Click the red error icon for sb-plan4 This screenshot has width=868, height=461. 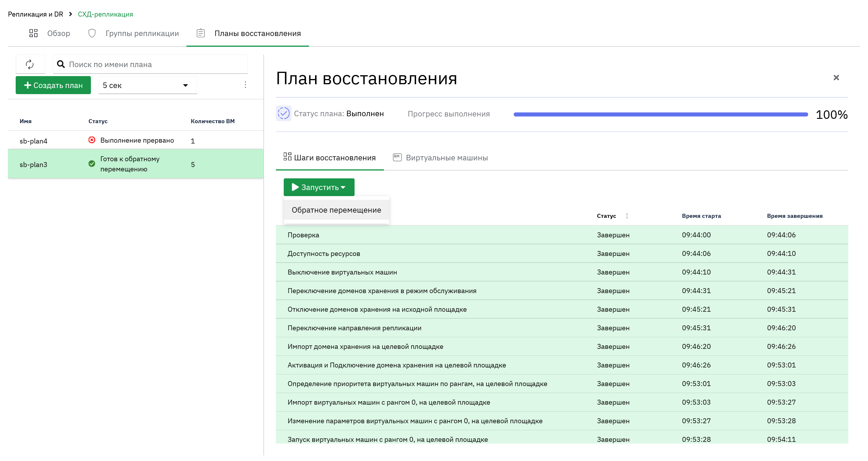pos(92,140)
